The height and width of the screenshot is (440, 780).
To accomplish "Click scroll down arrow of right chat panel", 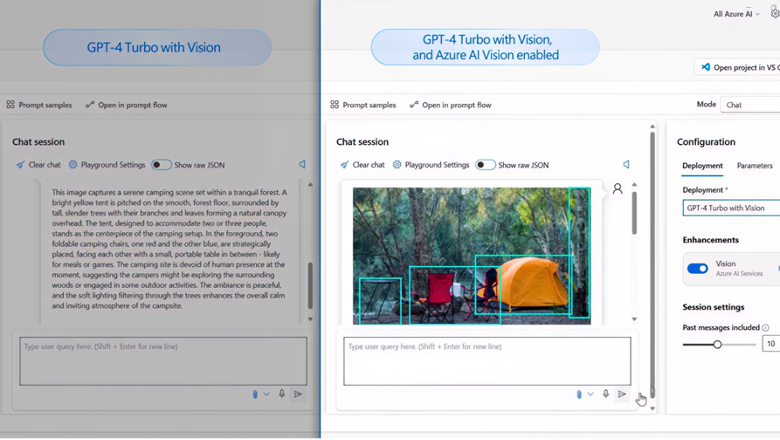I will (652, 409).
